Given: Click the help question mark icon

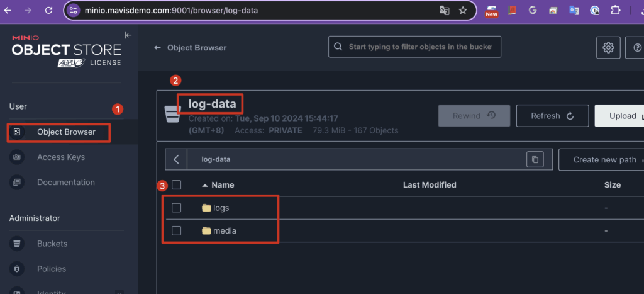Looking at the screenshot, I should pyautogui.click(x=636, y=47).
